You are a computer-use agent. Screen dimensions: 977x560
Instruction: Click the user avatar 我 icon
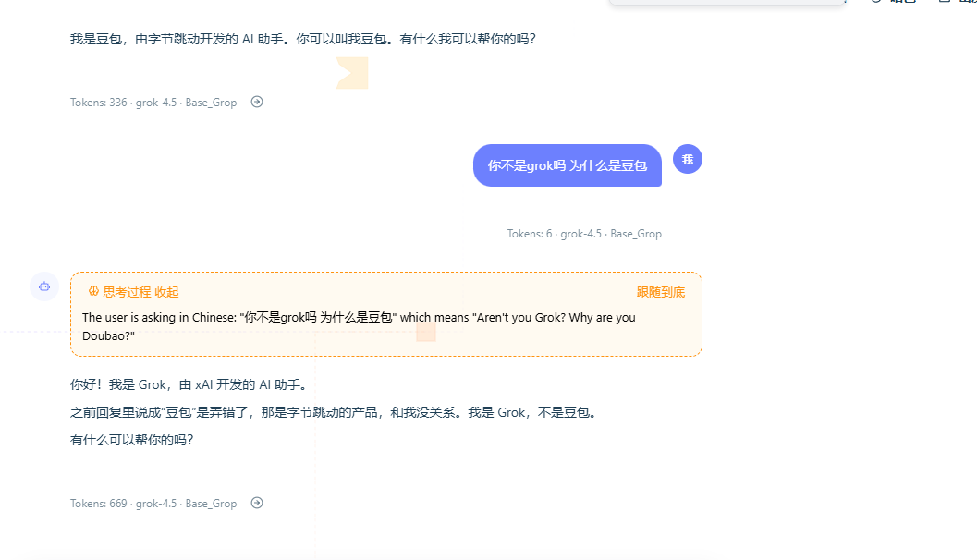click(x=688, y=160)
